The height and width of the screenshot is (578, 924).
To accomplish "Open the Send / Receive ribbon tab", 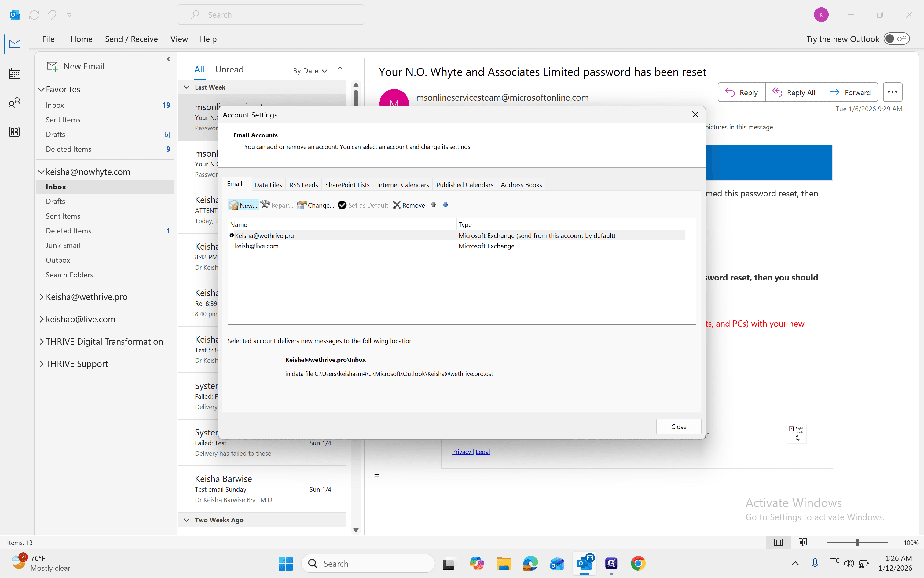I will 131,39.
